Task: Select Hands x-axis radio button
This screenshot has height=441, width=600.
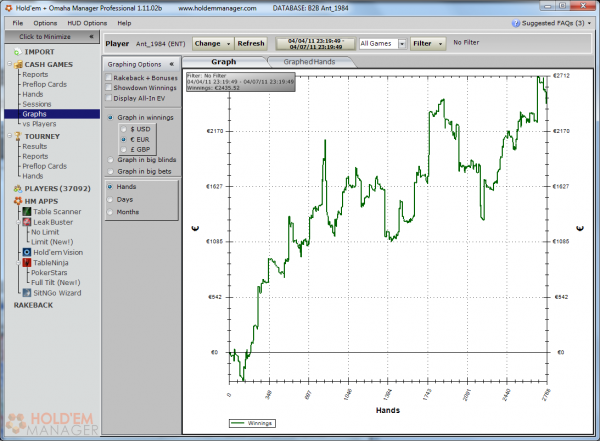Action: point(110,186)
